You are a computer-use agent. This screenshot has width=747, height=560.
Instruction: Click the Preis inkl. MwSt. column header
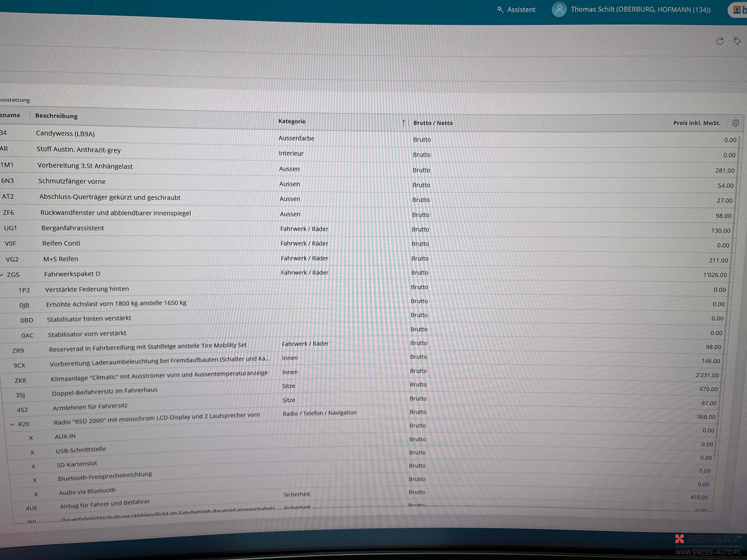point(697,123)
